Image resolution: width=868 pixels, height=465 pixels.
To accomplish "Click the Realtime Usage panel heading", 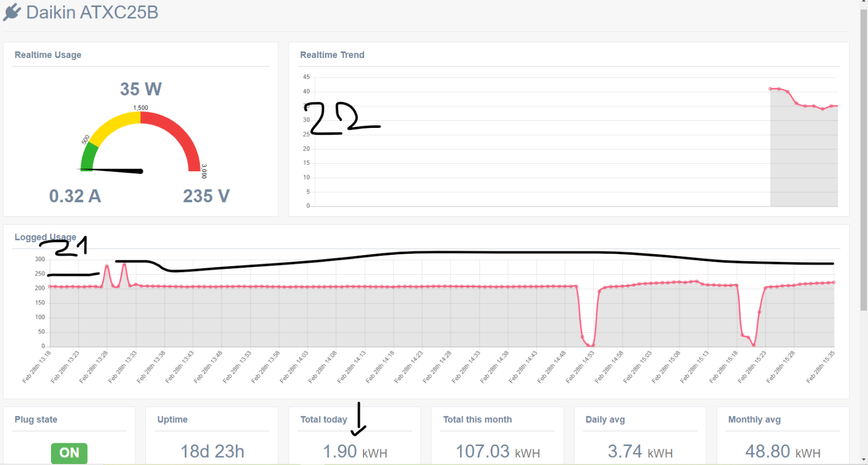I will click(48, 55).
